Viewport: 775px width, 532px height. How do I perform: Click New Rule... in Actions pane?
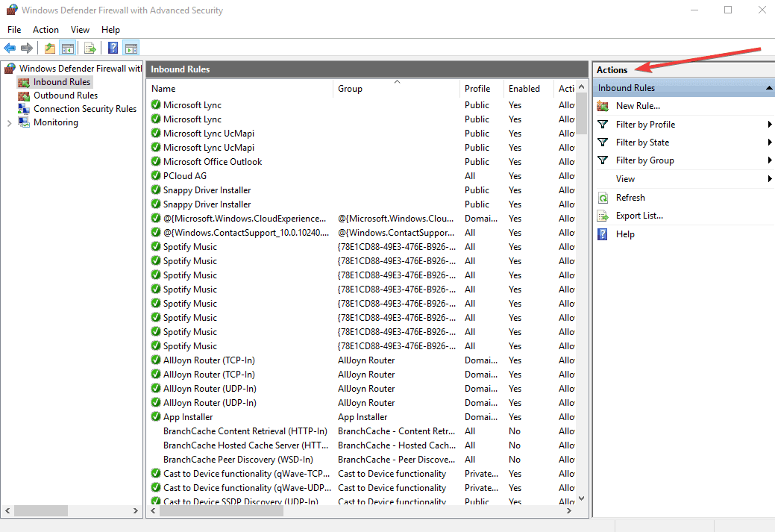(638, 106)
